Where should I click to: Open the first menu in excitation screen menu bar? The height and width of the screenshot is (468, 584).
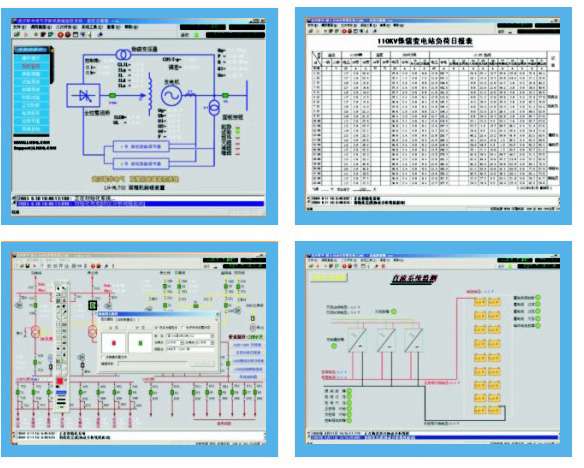19,27
